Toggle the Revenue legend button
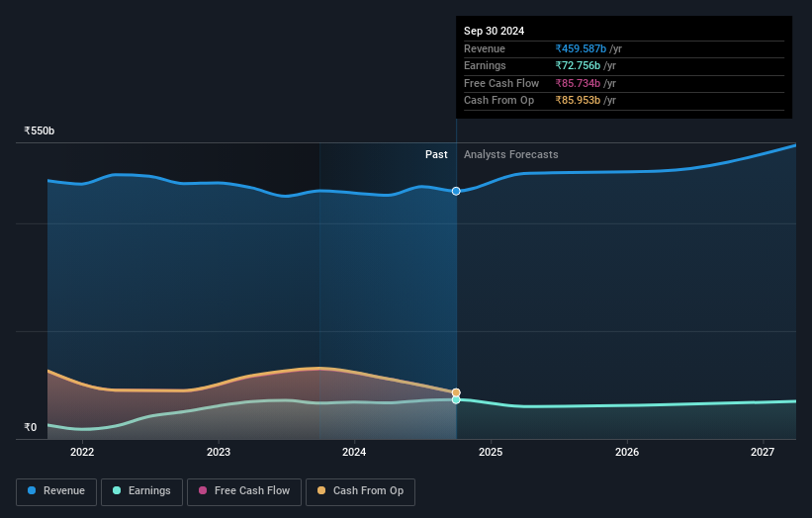This screenshot has height=518, width=812. pos(56,491)
